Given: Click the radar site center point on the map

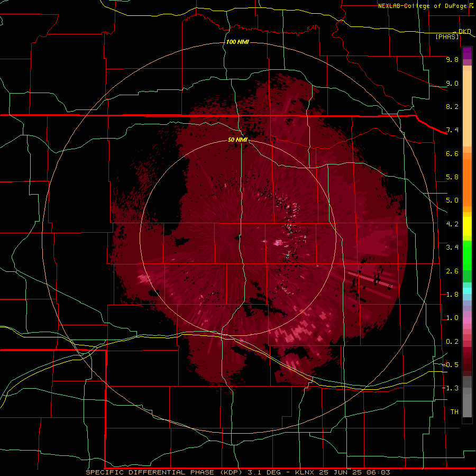Looking at the screenshot, I should click(237, 237).
